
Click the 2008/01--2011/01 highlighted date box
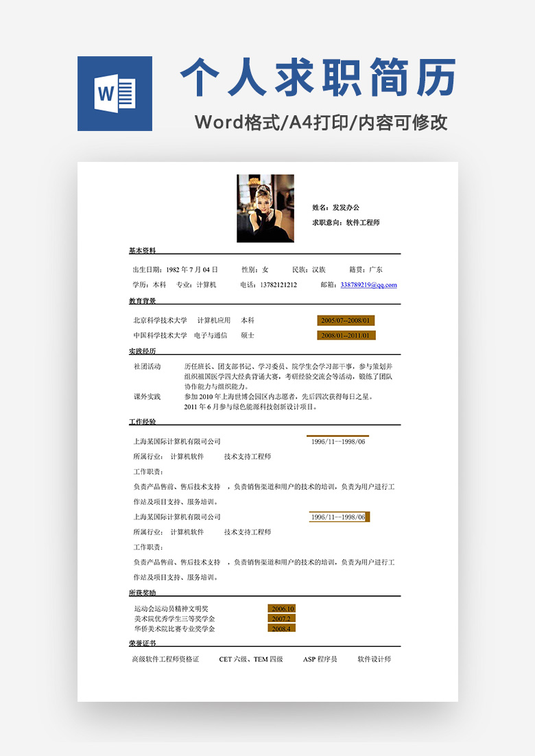[346, 335]
